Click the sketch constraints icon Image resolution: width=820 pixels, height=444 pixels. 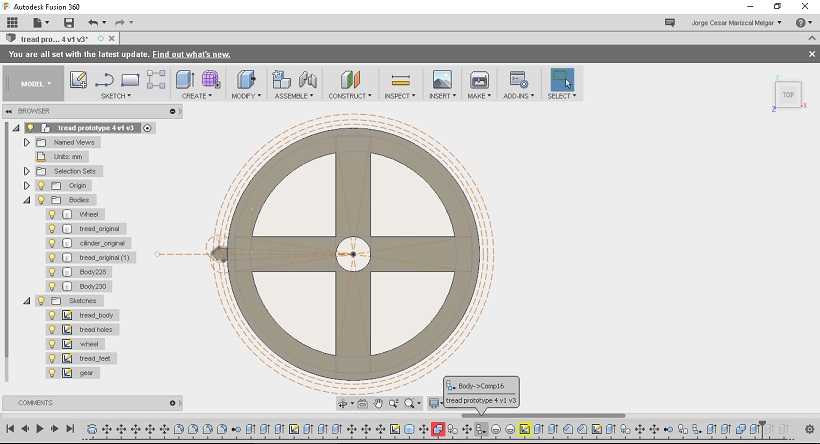(x=156, y=79)
